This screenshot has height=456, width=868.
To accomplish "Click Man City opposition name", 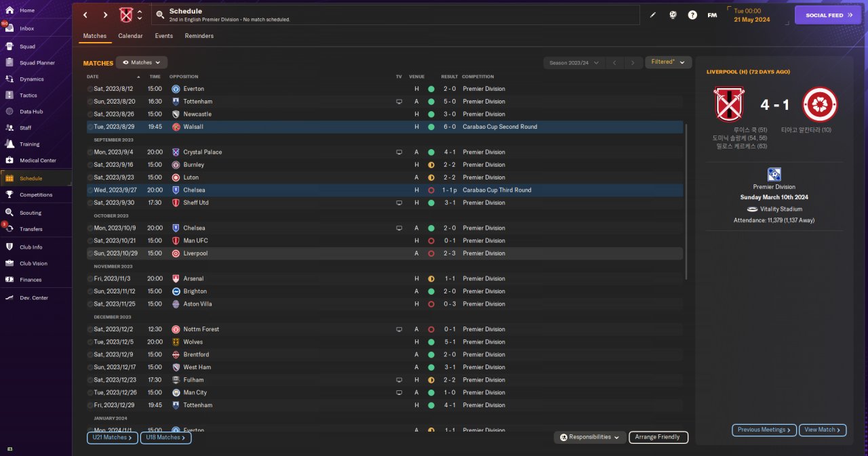I will 195,392.
